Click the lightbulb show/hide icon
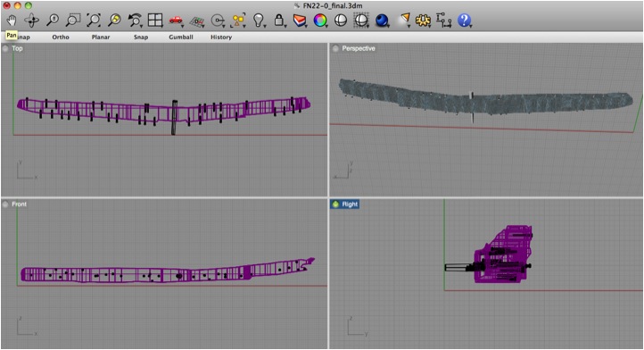 click(258, 21)
